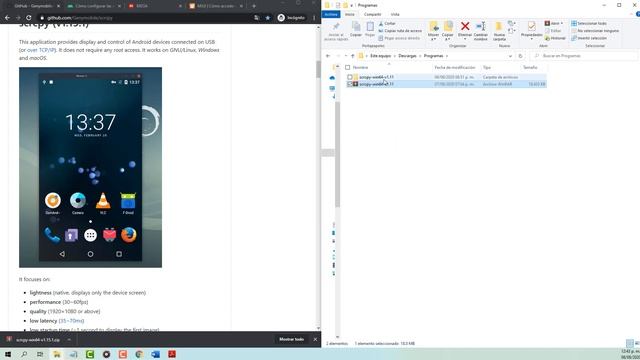Open the downloaded scrcpy-win64 zip file

coord(34,340)
